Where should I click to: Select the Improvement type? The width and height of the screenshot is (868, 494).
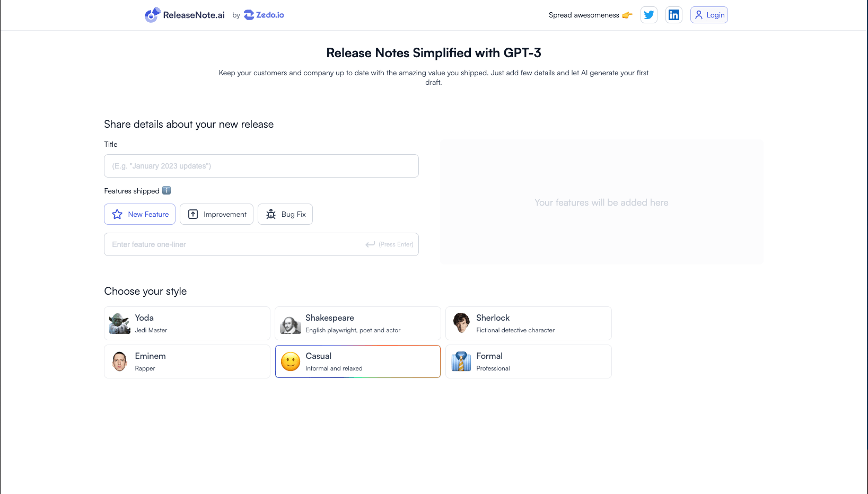pyautogui.click(x=216, y=214)
